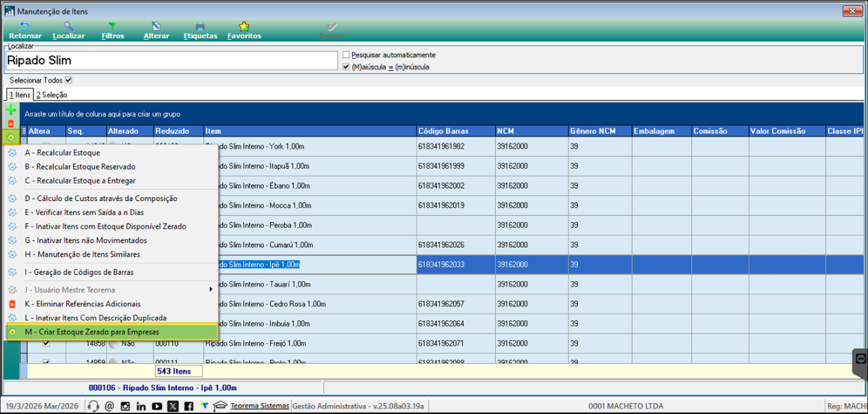The image size is (868, 414).
Task: Enable Pesquisar automaticamente checkbox
Action: [x=346, y=55]
